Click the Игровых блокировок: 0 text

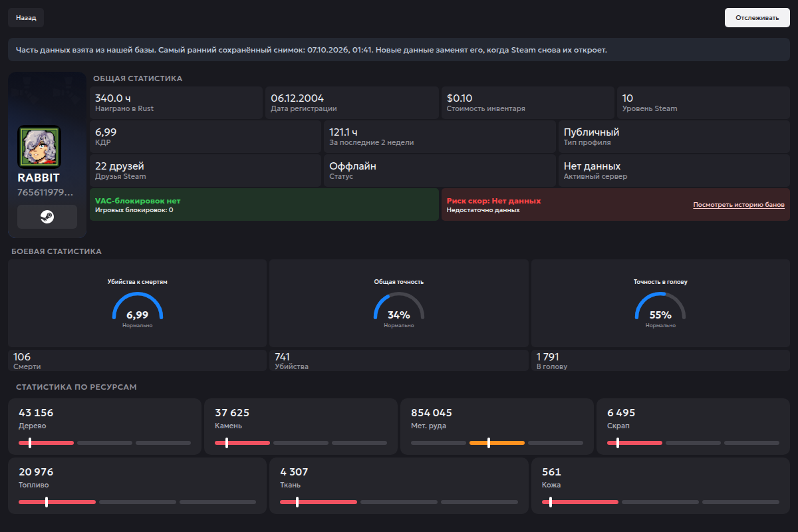[134, 210]
